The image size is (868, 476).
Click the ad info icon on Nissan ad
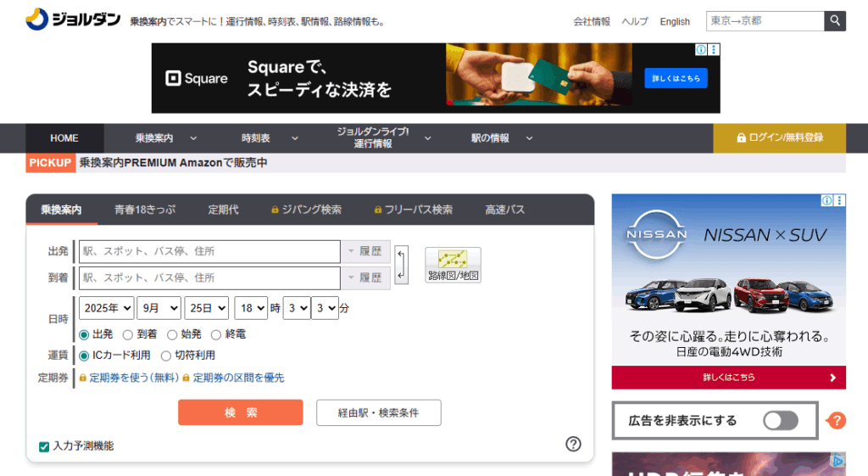[827, 201]
